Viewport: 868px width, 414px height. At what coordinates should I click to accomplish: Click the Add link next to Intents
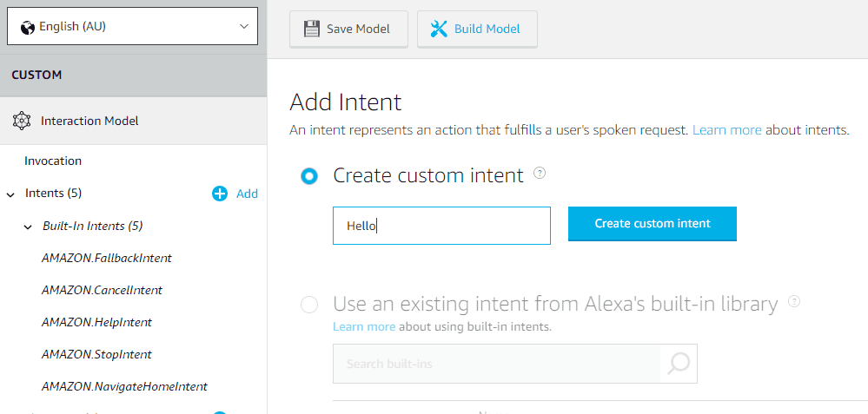pos(247,194)
